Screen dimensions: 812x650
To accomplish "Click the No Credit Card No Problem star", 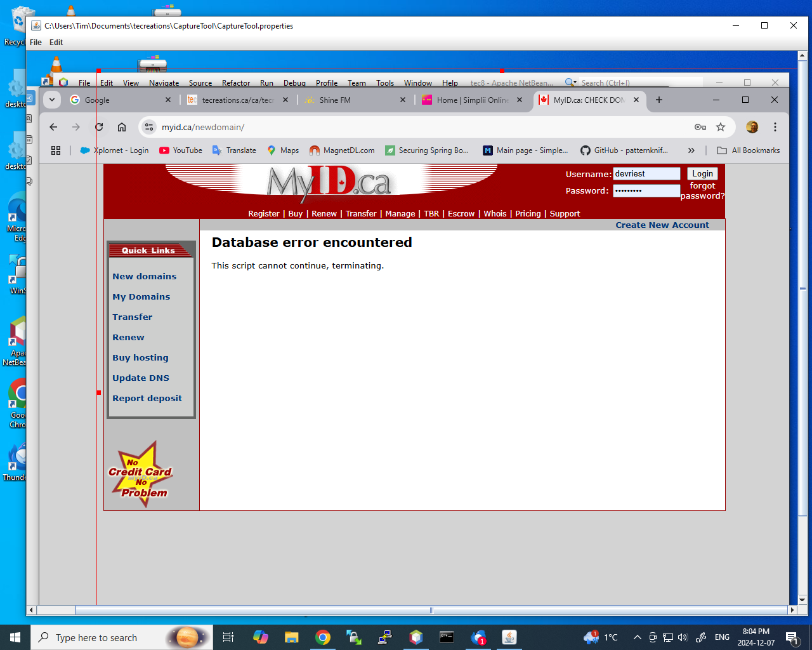I will [x=141, y=474].
